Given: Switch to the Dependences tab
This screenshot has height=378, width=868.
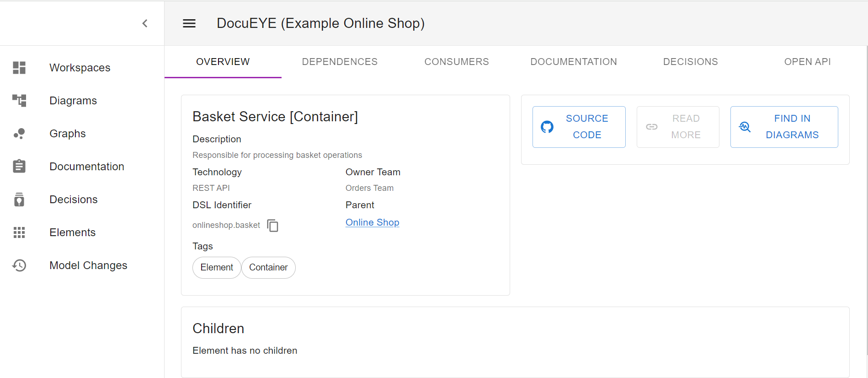Looking at the screenshot, I should (x=340, y=62).
